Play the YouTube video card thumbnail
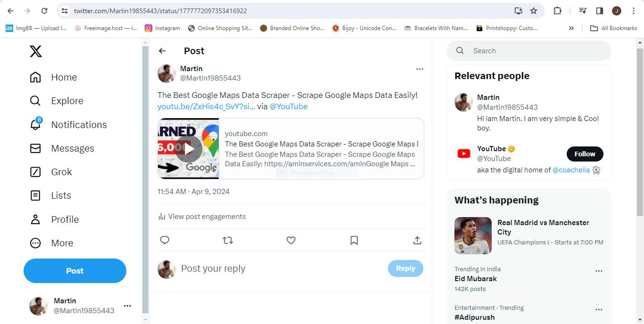The width and height of the screenshot is (644, 324). tap(188, 148)
